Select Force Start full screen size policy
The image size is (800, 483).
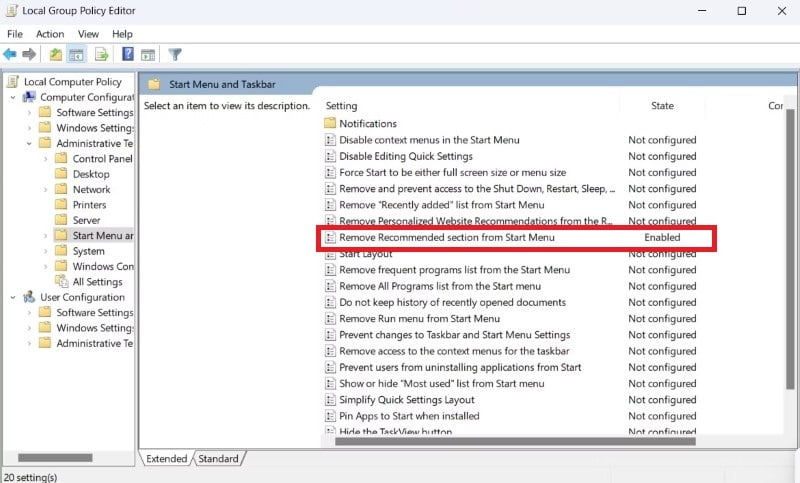[x=453, y=172]
